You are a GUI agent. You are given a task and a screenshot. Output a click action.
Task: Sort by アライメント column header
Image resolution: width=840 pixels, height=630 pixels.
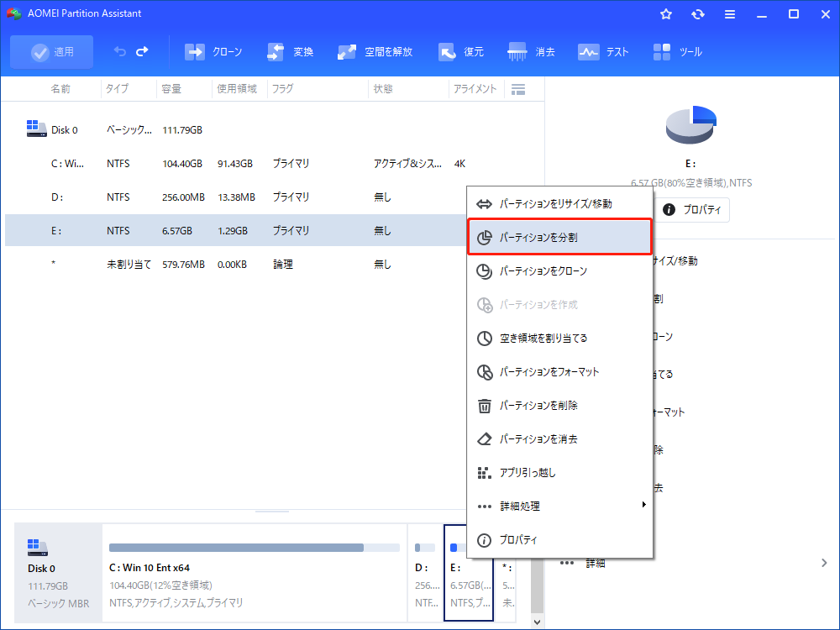pos(475,89)
